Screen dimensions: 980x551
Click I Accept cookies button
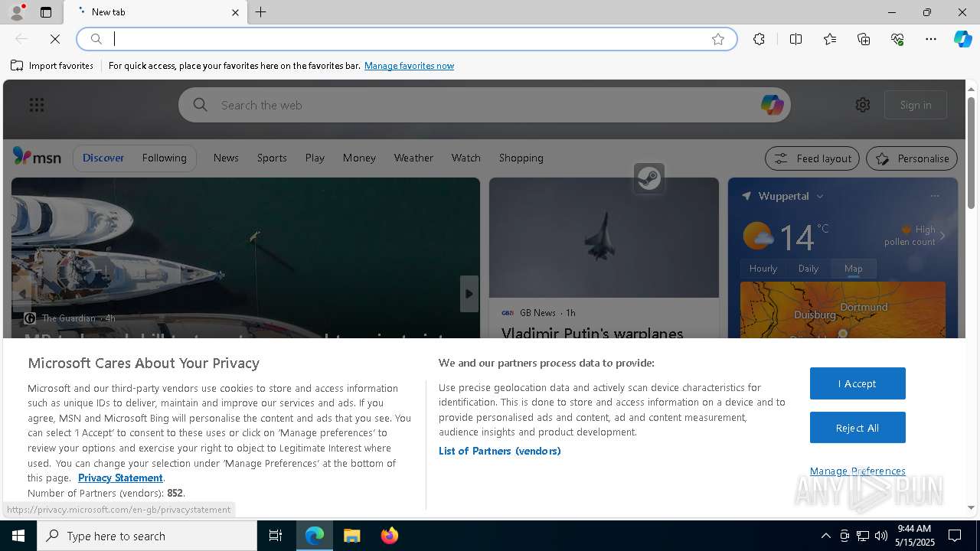click(x=857, y=383)
